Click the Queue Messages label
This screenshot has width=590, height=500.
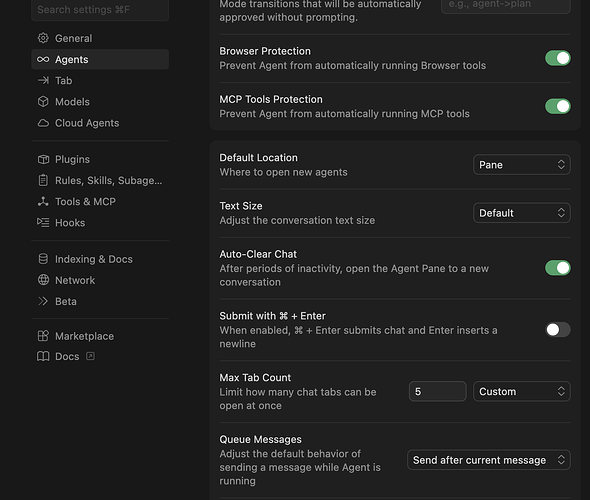pyautogui.click(x=260, y=439)
